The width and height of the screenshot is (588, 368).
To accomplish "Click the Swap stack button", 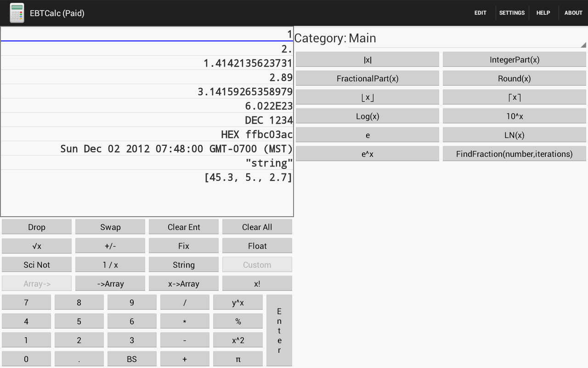I will click(x=110, y=227).
